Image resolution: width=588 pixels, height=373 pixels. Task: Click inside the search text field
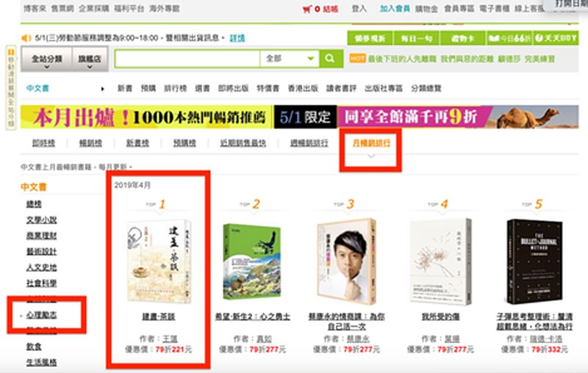tap(187, 59)
